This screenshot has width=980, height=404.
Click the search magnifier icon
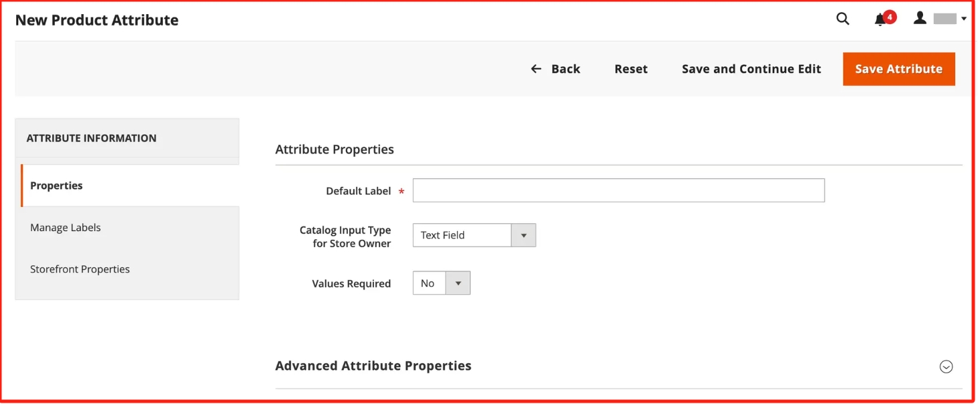(x=843, y=19)
